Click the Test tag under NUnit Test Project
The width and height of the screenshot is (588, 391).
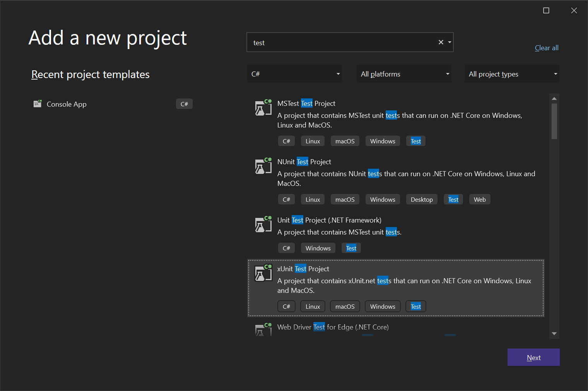click(453, 199)
